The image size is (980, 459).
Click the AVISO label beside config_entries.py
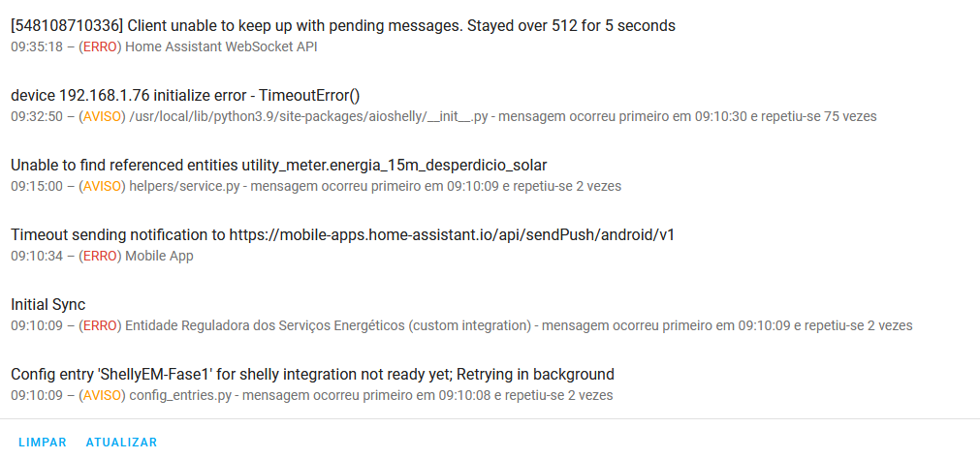click(x=102, y=396)
